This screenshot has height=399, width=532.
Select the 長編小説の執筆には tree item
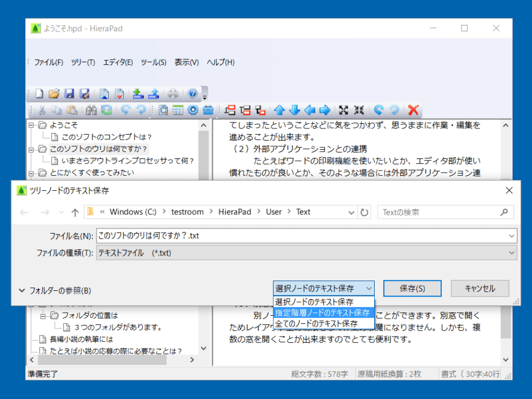coord(82,339)
